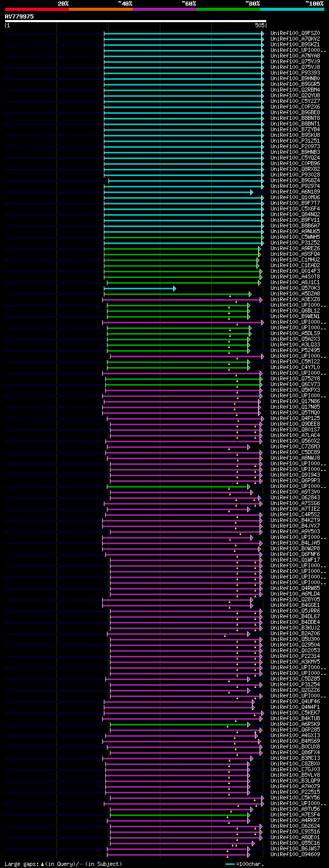Open hit UniRef100_A7QKV2
This screenshot has height=868, width=329.
pyautogui.click(x=295, y=39)
